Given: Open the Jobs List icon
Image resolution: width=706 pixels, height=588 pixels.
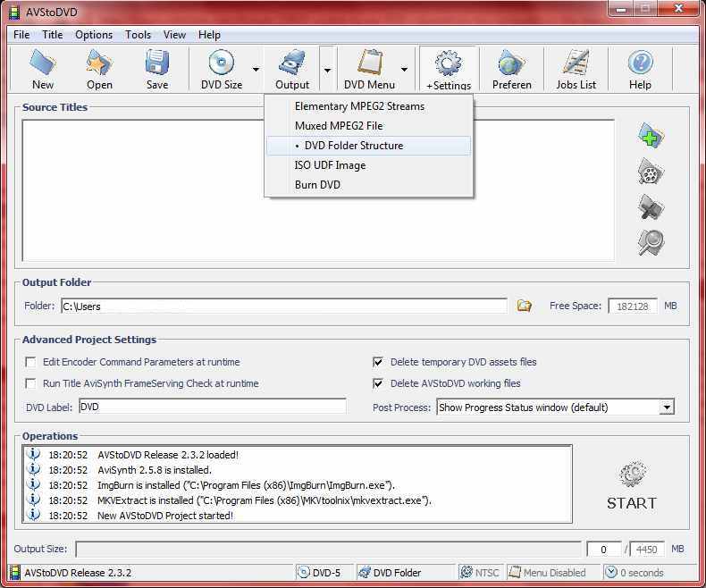Looking at the screenshot, I should tap(576, 63).
